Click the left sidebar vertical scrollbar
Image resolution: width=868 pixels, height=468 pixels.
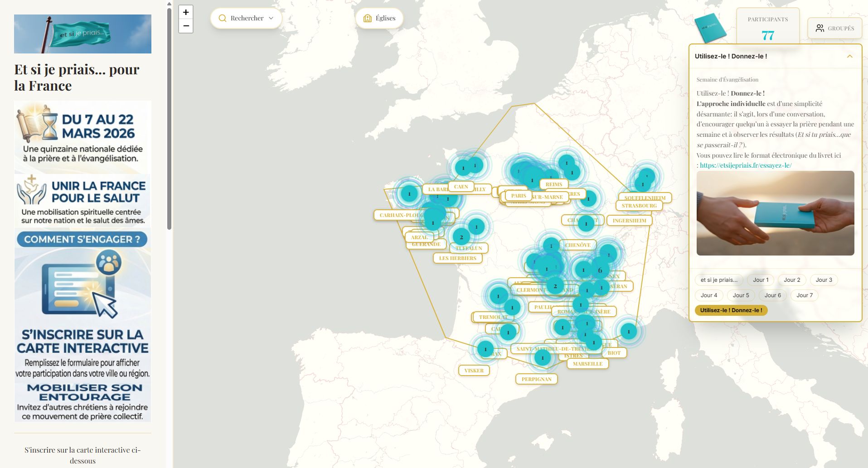[x=169, y=118]
